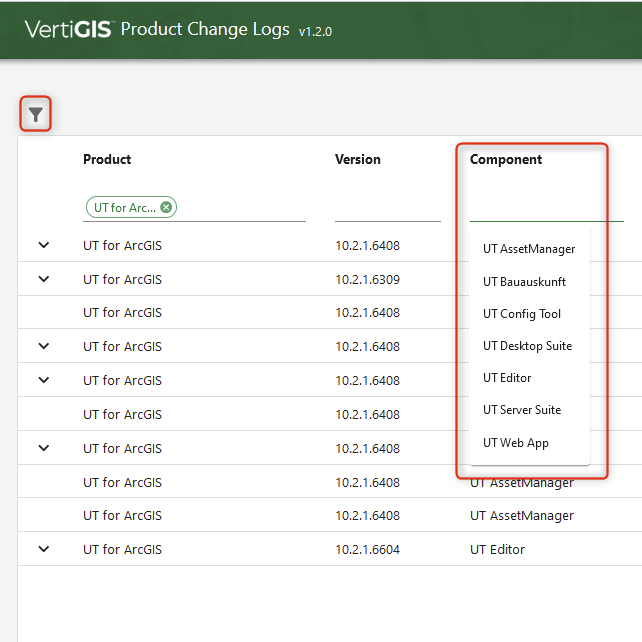
Task: Expand the row with version 10.2.1.6604
Action: click(44, 549)
